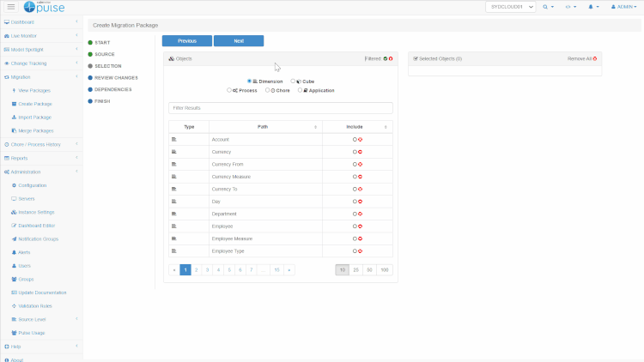This screenshot has height=362, width=644.
Task: Click the Next button
Action: click(239, 40)
